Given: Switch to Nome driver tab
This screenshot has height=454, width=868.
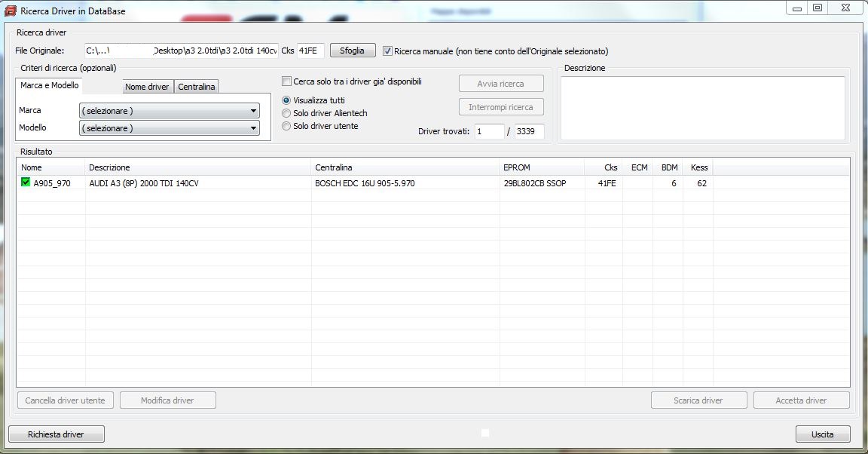Looking at the screenshot, I should 147,87.
